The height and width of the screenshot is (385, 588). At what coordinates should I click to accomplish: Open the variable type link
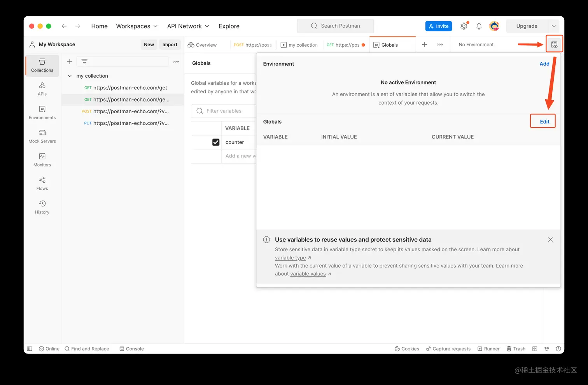(x=290, y=257)
